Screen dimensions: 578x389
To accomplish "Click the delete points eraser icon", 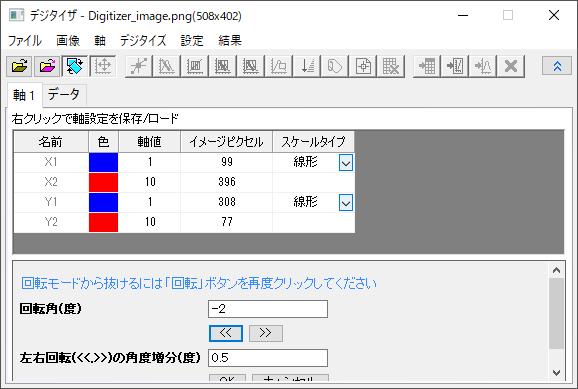I will click(x=279, y=67).
